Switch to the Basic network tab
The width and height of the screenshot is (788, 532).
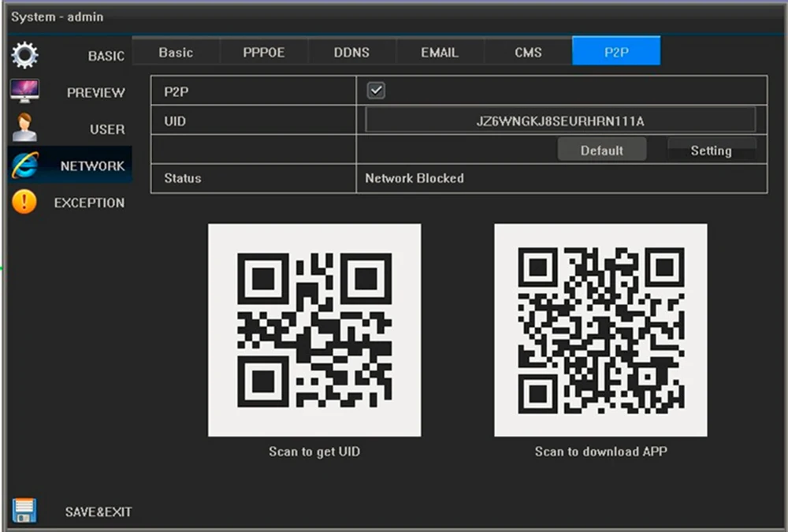pos(176,52)
